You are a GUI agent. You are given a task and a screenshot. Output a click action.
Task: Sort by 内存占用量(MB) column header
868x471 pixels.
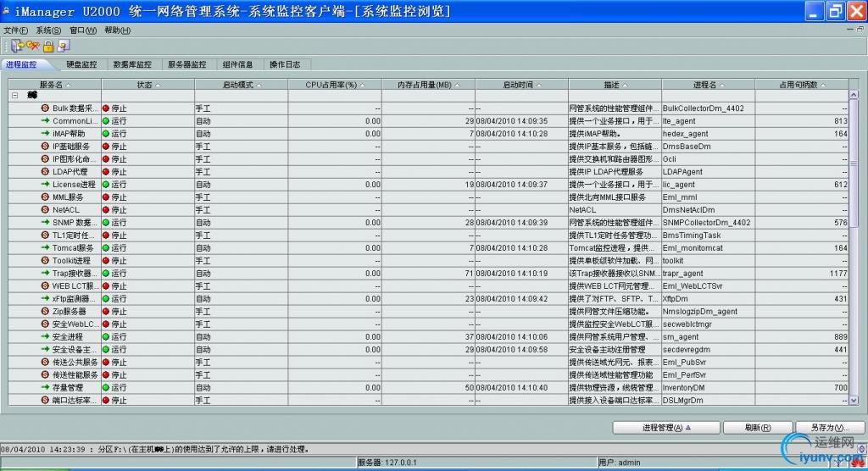[x=428, y=85]
